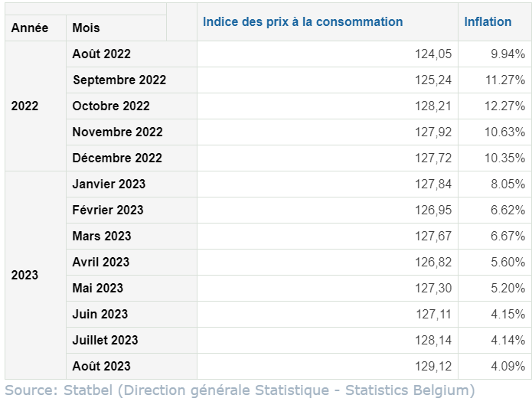Click the Mars 2023 month cell

point(102,236)
